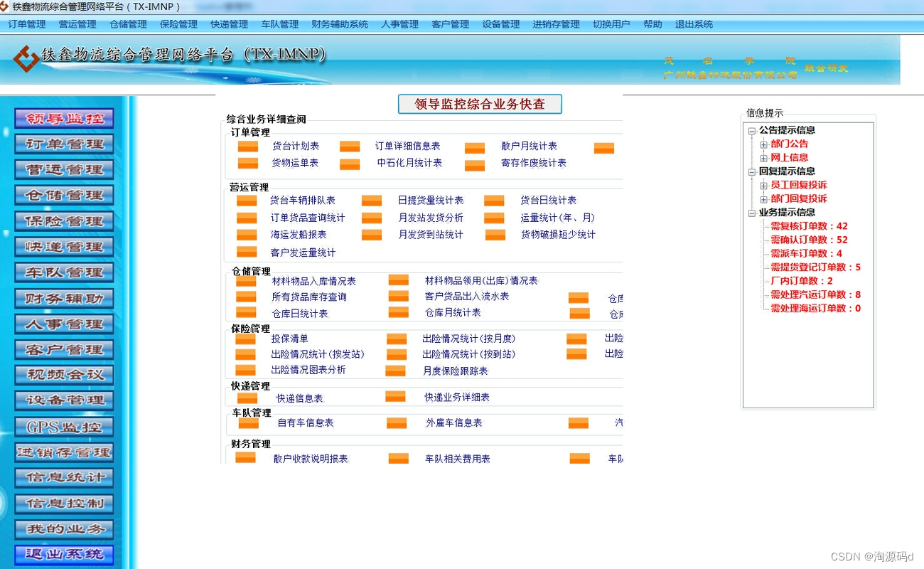Click the 领导监控 sidebar button
The height and width of the screenshot is (569, 924).
[65, 119]
